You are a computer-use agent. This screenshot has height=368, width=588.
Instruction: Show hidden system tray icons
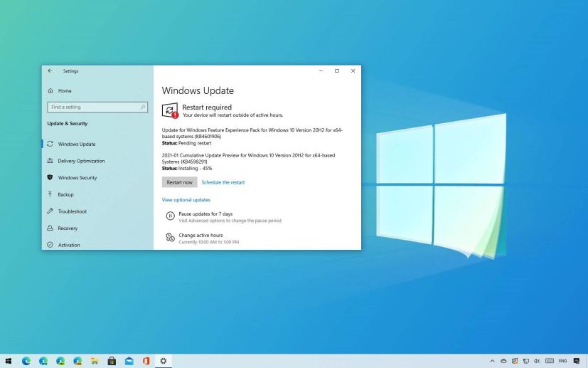point(493,362)
